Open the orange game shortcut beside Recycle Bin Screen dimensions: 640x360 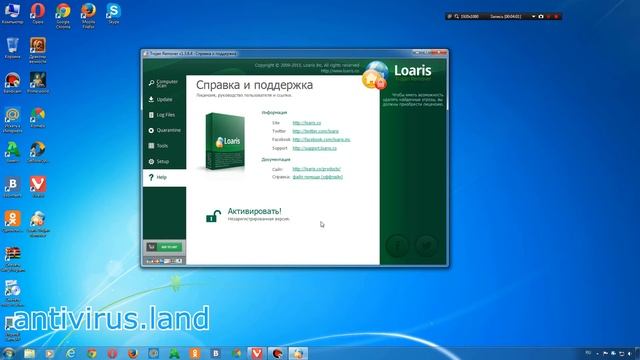[x=38, y=50]
